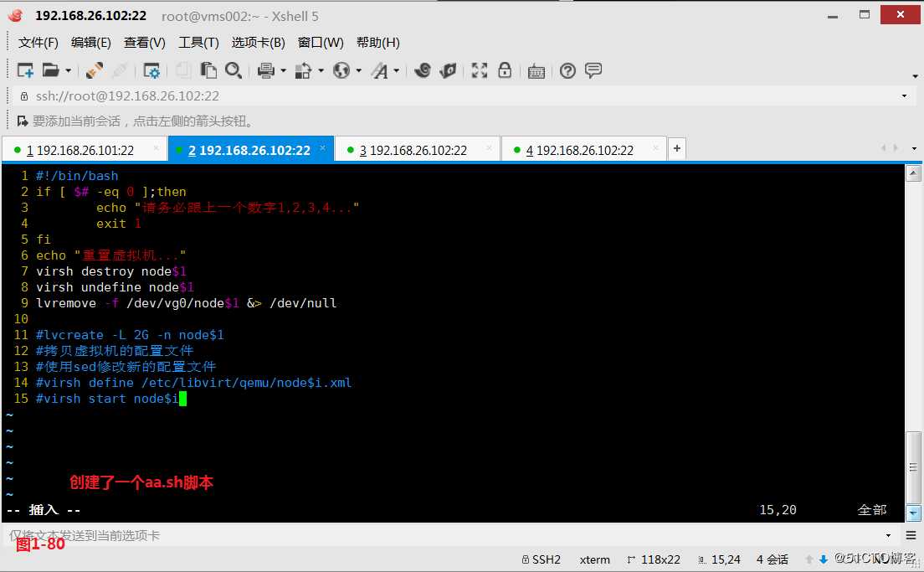The image size is (924, 572).
Task: Click the plus new tab button
Action: point(676,148)
